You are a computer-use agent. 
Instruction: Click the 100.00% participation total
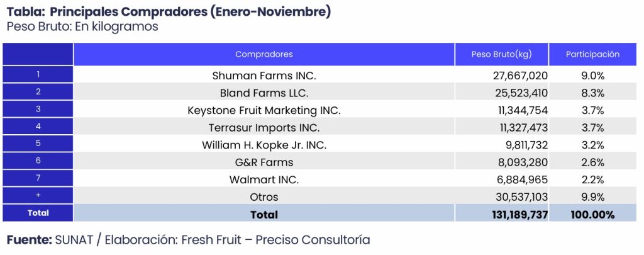pyautogui.click(x=592, y=215)
